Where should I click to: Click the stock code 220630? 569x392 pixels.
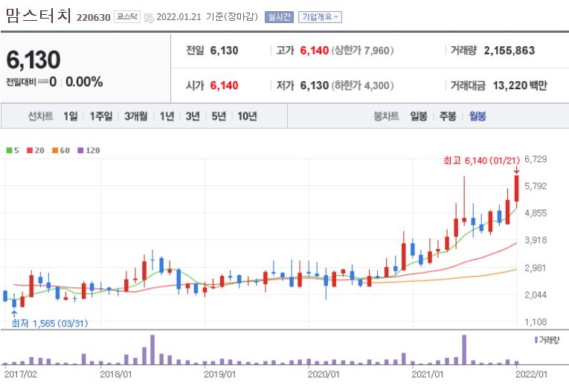point(93,17)
